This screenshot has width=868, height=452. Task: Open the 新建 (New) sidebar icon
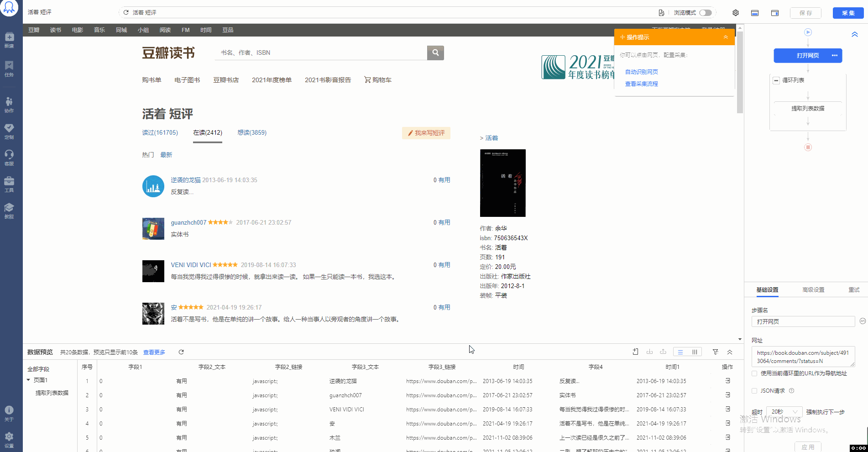(9, 40)
